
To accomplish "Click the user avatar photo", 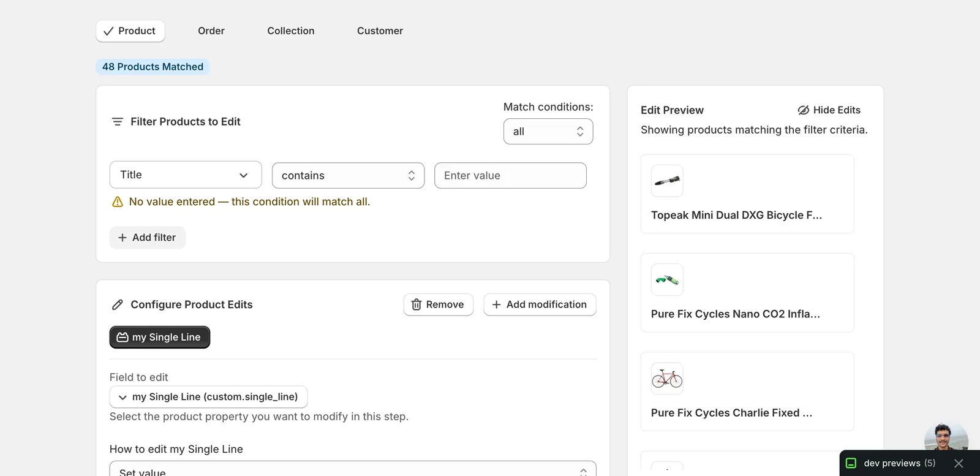I will click(946, 437).
